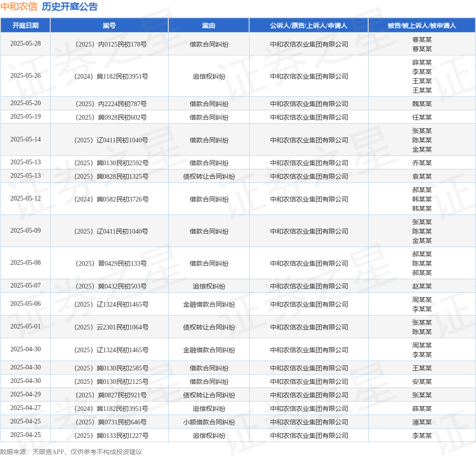Click cause 追偿权纠纷 in 2025-05-07 row
The image size is (476, 456).
pyautogui.click(x=209, y=286)
